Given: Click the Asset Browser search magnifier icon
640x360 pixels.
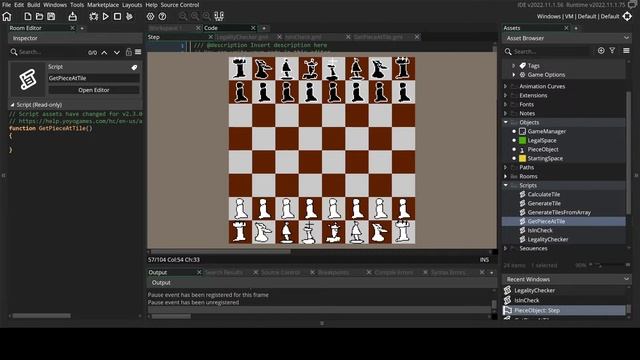Looking at the screenshot, I should (x=508, y=51).
